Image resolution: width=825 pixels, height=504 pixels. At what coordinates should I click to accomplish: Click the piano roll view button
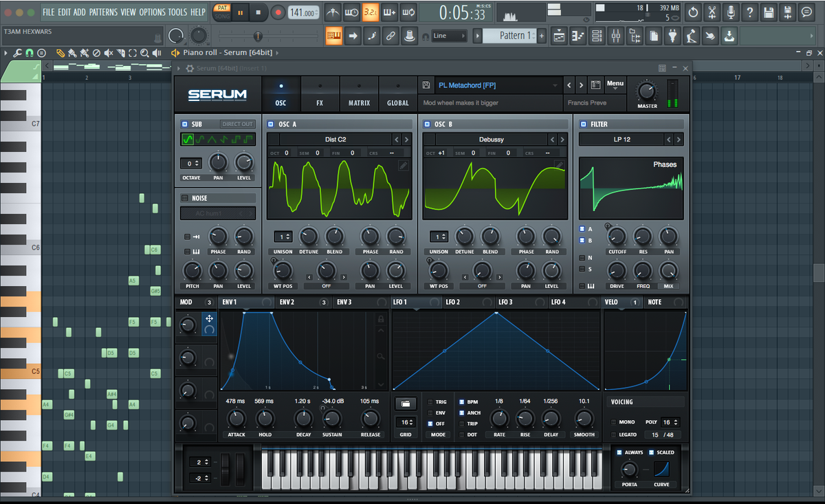578,36
